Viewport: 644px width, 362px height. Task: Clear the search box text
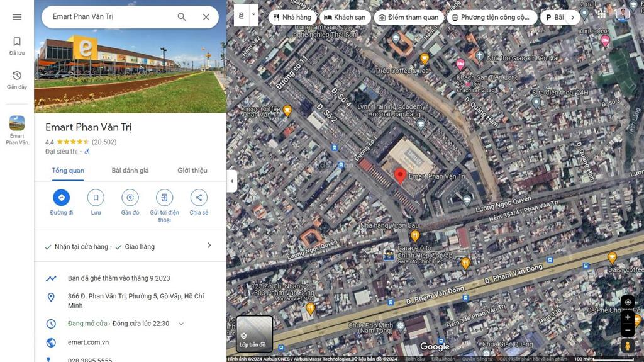206,17
